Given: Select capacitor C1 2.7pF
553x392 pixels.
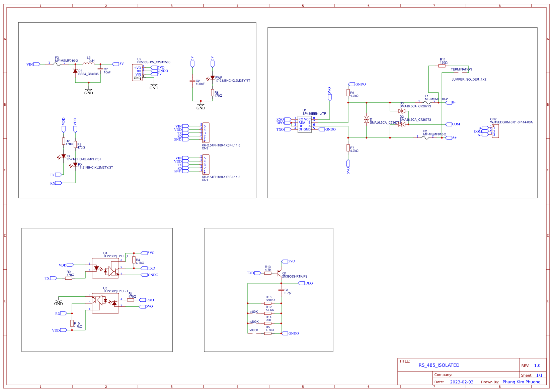Looking at the screenshot, I should (x=281, y=290).
